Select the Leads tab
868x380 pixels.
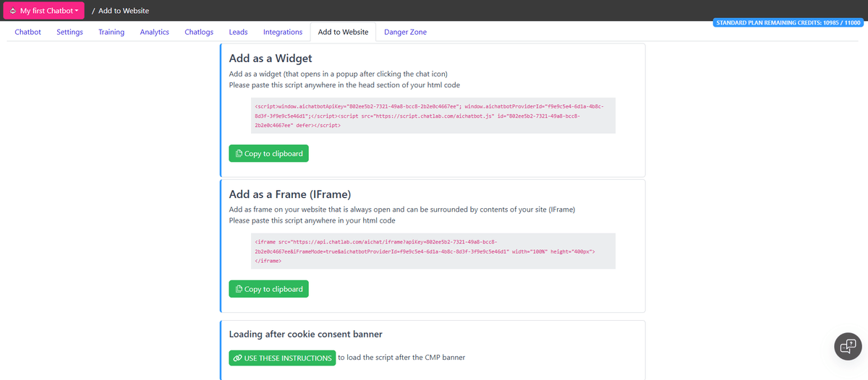click(x=238, y=32)
